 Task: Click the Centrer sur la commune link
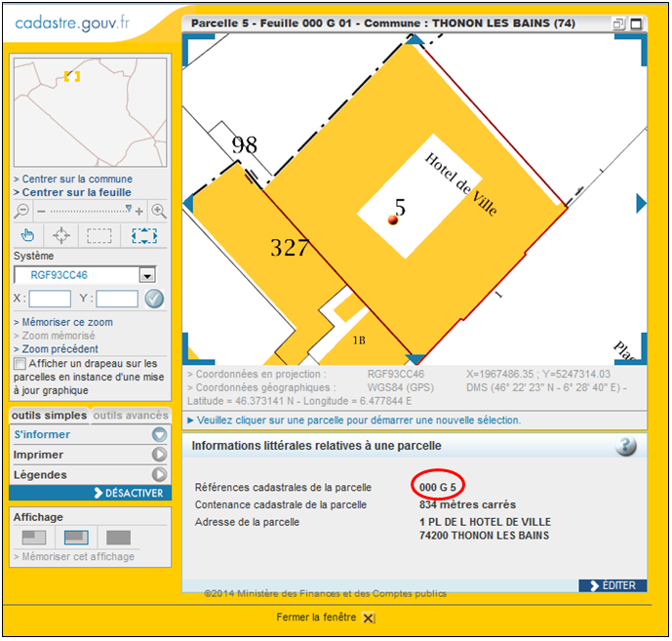73,180
